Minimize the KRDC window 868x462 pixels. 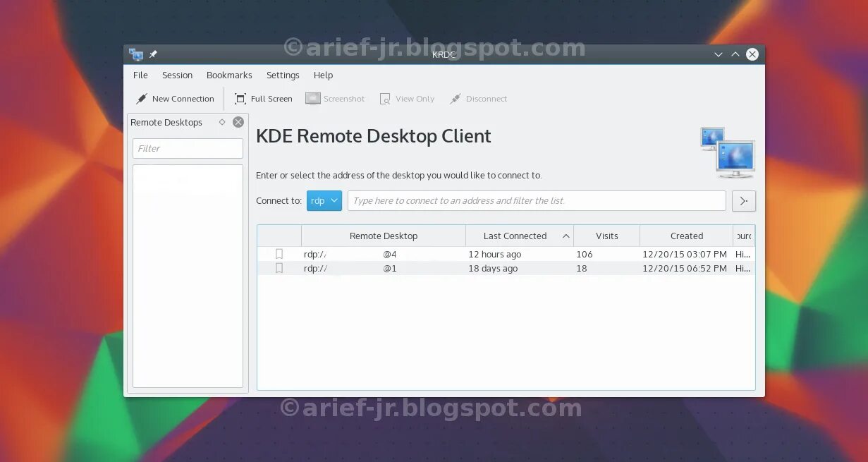(x=719, y=54)
